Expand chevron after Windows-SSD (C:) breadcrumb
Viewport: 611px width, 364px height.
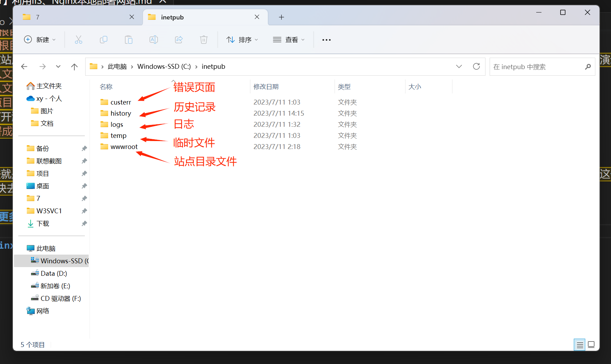(x=196, y=67)
